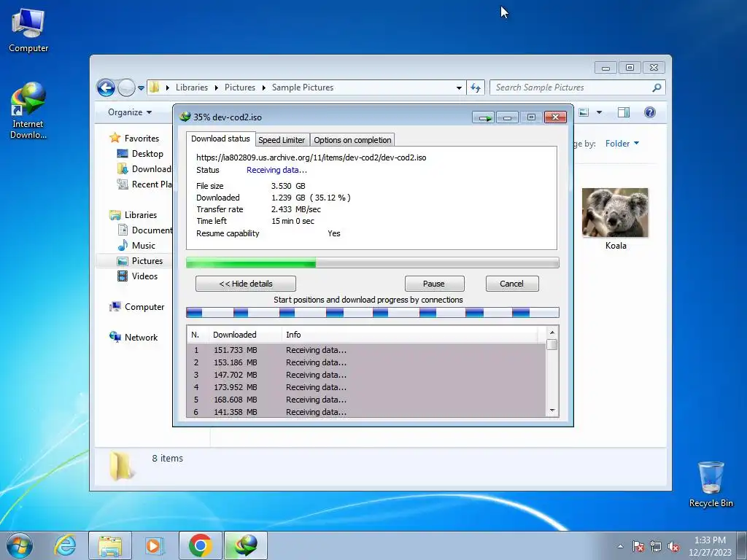The height and width of the screenshot is (560, 747).
Task: Click the Downloaded column header
Action: [245, 335]
